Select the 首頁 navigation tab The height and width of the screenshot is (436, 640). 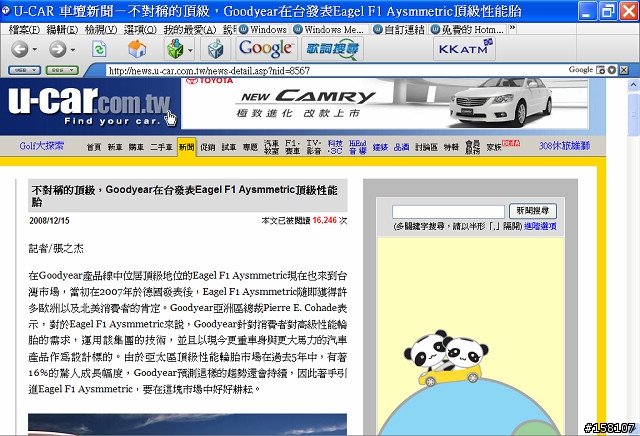[93, 147]
